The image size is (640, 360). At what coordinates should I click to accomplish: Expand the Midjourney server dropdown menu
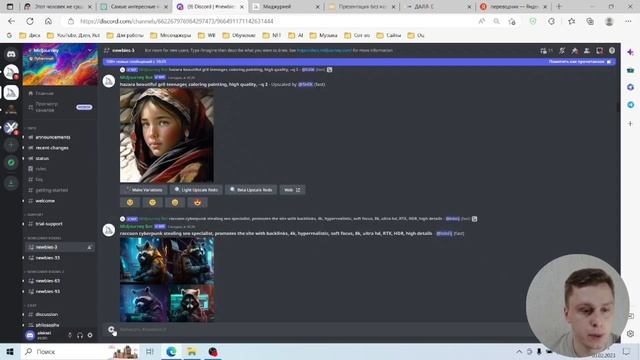[x=90, y=50]
